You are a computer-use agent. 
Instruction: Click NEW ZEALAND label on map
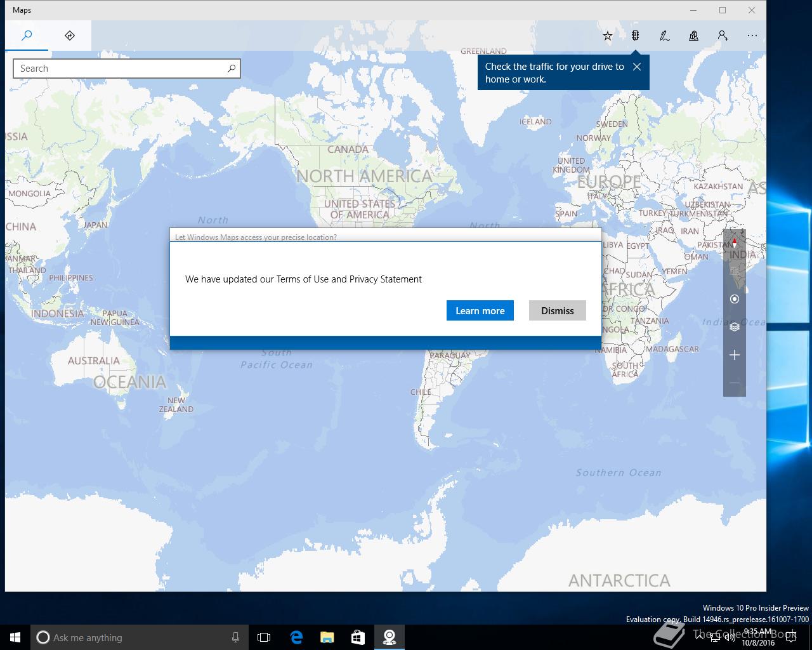click(176, 405)
